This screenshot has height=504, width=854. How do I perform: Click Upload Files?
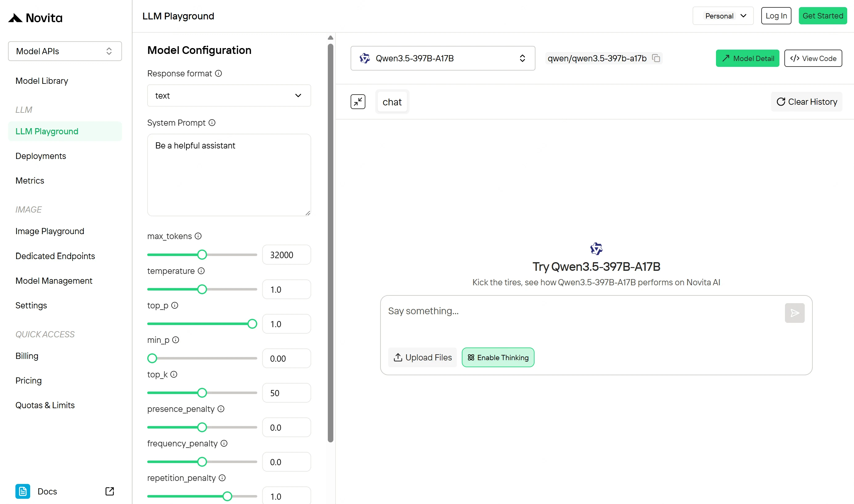422,357
